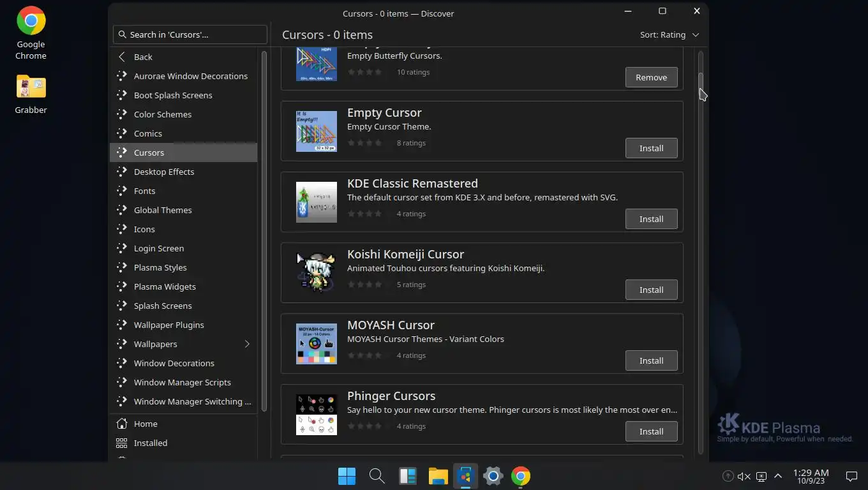
Task: Click the Back arrow icon in sidebar
Action: pos(122,57)
